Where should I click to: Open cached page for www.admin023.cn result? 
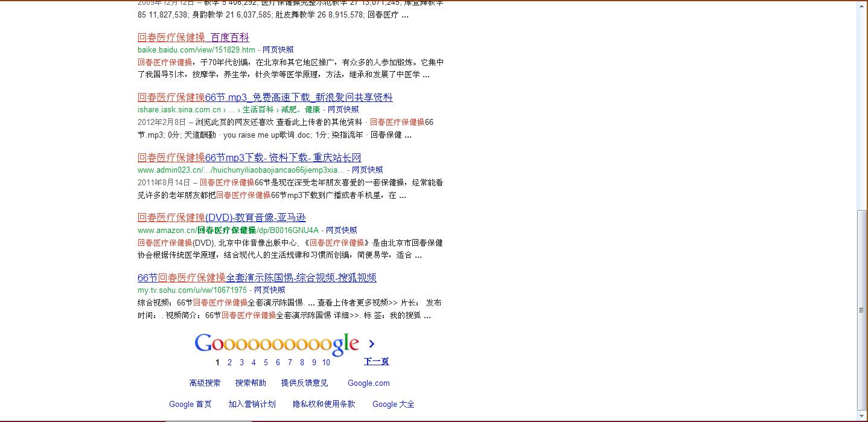coord(368,170)
